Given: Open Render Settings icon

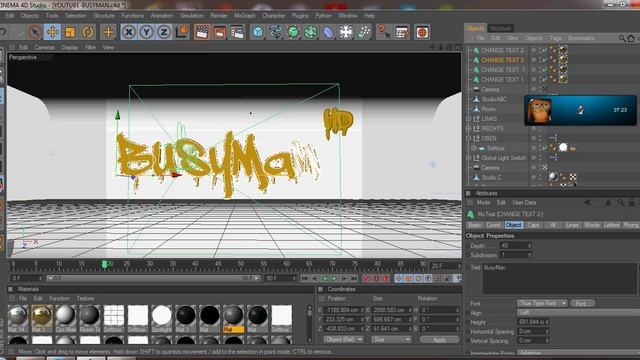Looking at the screenshot, I should 238,32.
